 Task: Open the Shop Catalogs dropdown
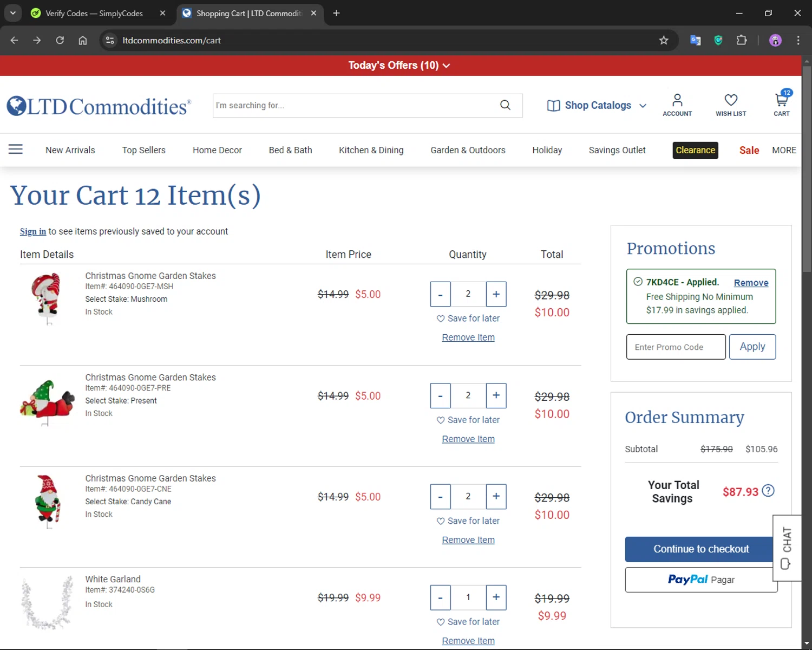click(597, 105)
